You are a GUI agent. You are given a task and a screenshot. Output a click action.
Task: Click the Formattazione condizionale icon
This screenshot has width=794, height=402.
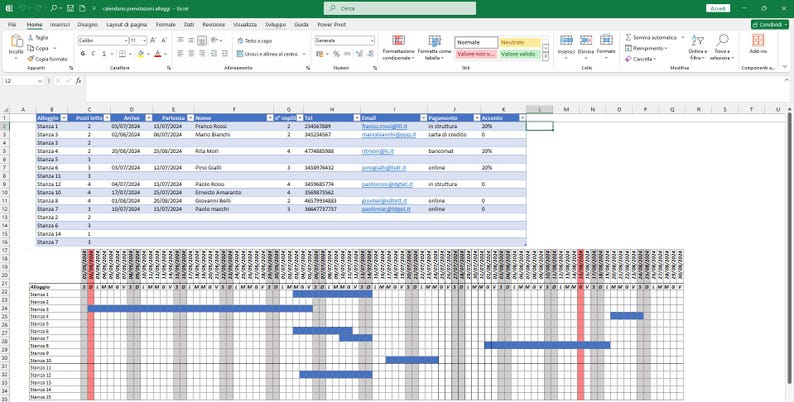[399, 41]
